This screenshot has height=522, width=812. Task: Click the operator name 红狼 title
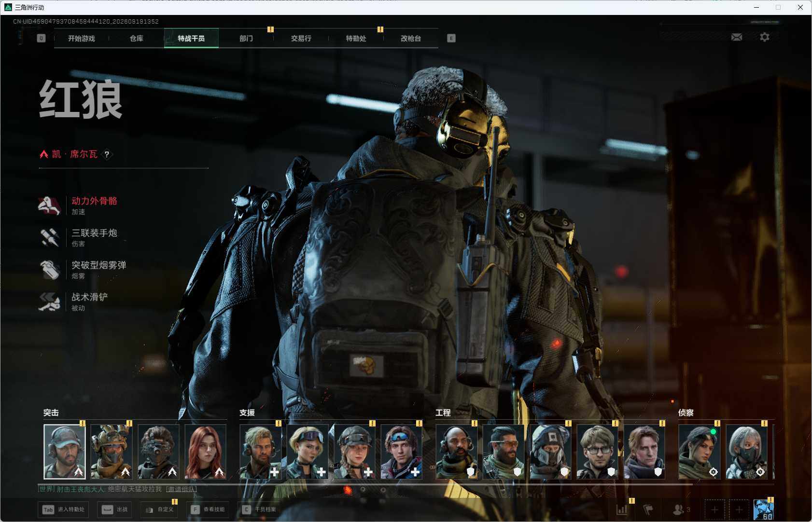click(x=81, y=99)
